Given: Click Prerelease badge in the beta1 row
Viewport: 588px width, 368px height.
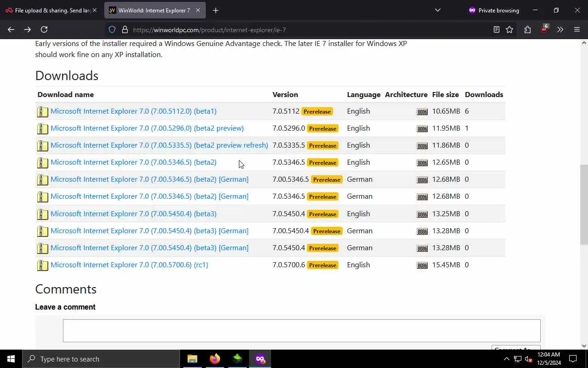Looking at the screenshot, I should coord(317,111).
